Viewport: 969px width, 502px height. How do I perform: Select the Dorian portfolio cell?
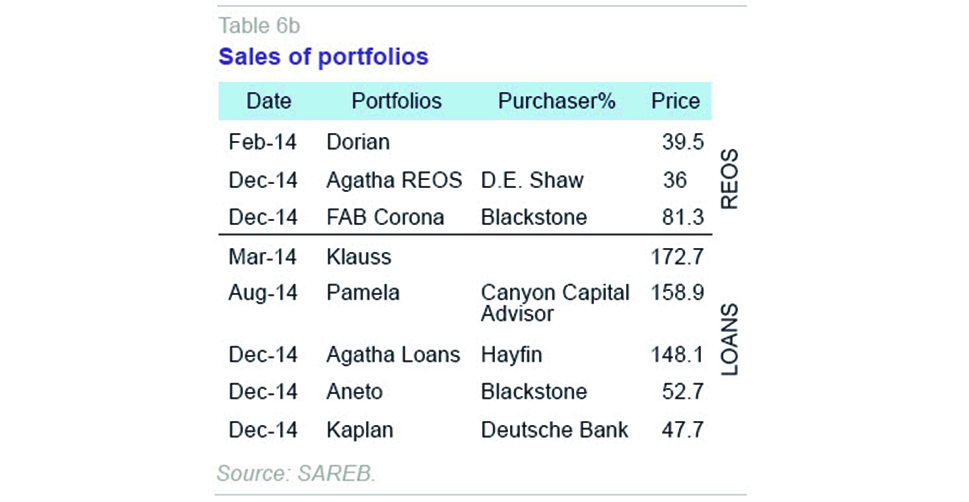[x=358, y=142]
